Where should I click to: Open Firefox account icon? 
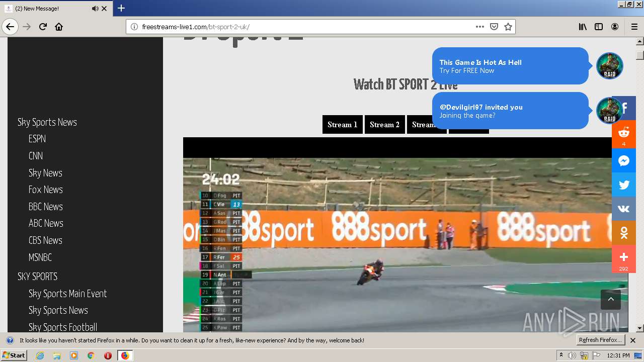point(615,27)
